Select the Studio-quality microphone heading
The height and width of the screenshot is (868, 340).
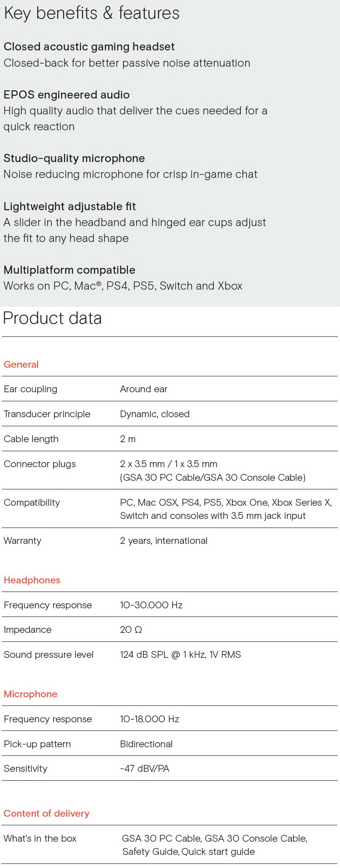74,158
